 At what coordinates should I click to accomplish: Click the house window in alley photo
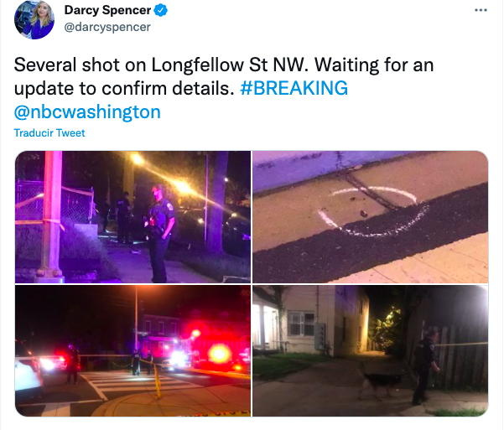click(x=301, y=324)
